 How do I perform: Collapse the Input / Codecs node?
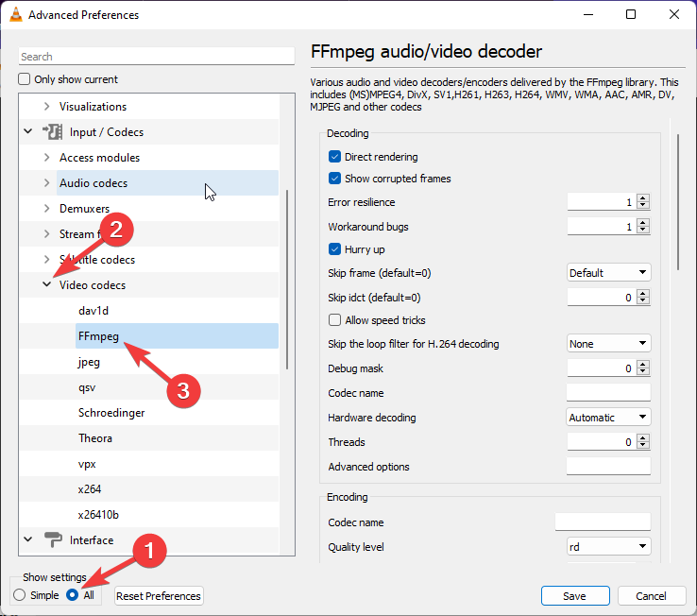point(28,131)
